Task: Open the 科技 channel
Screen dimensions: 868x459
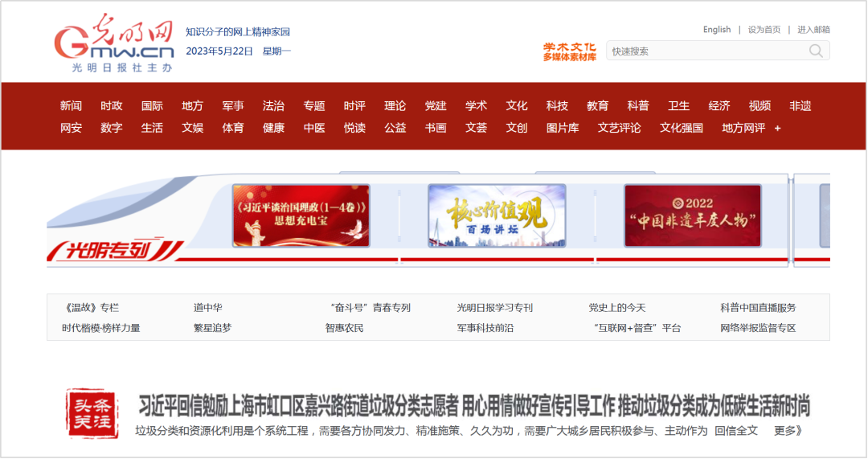Action: (x=557, y=106)
